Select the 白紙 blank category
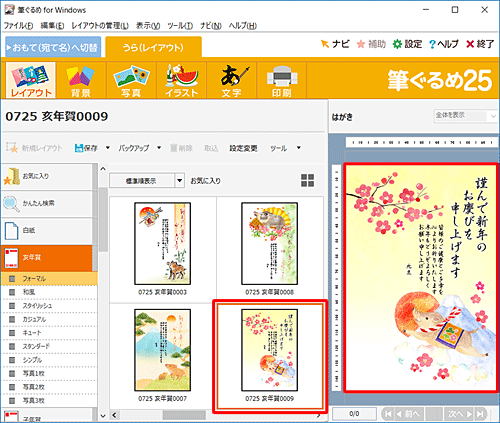Screen dimensions: 500x423 (47, 230)
